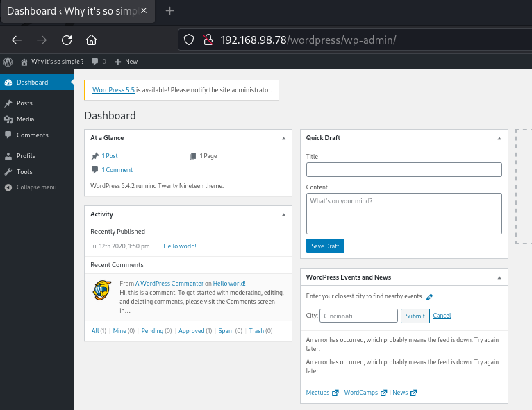532x410 pixels.
Task: Collapse the At a Glance panel
Action: (x=283, y=138)
